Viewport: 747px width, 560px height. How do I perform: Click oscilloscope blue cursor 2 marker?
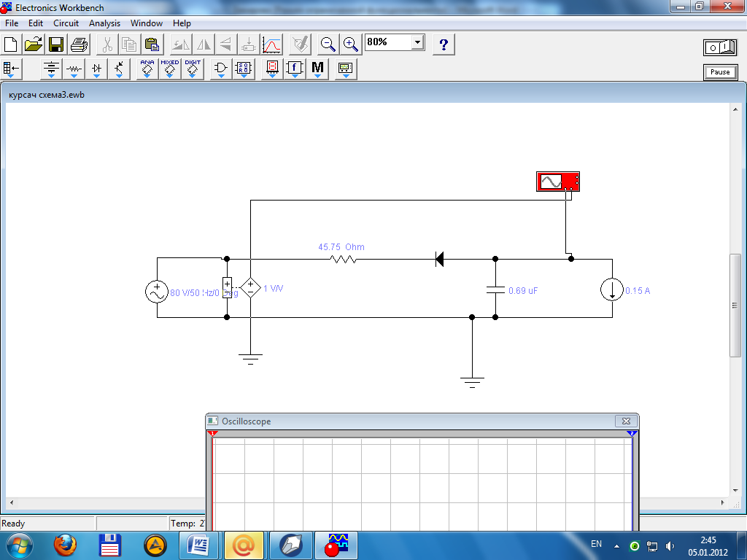(632, 433)
